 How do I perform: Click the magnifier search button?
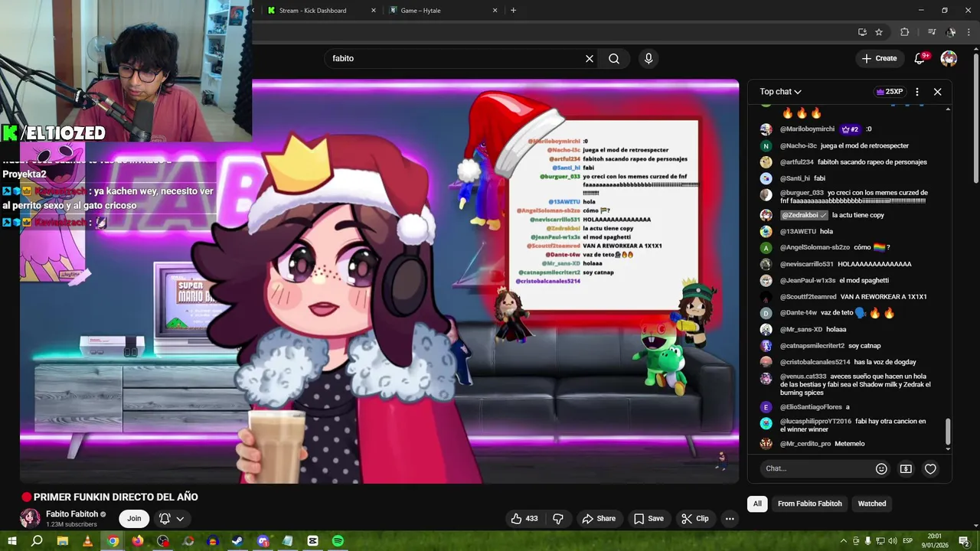click(614, 58)
